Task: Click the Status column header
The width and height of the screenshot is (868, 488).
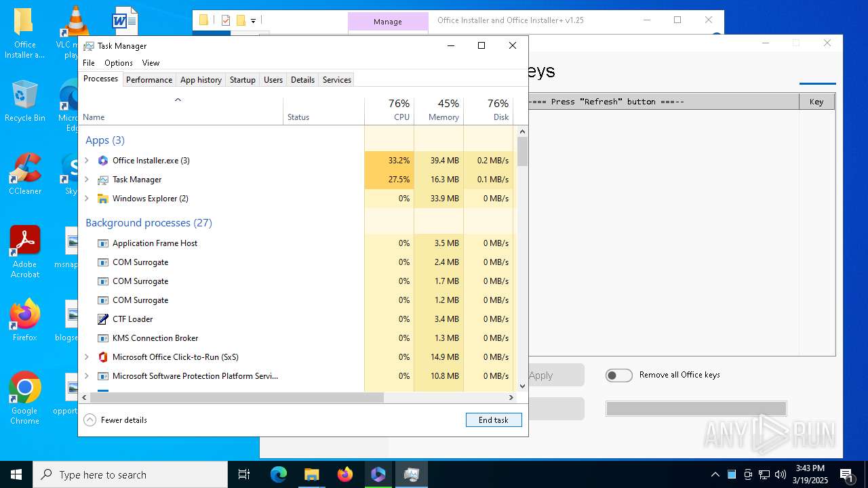Action: click(323, 110)
